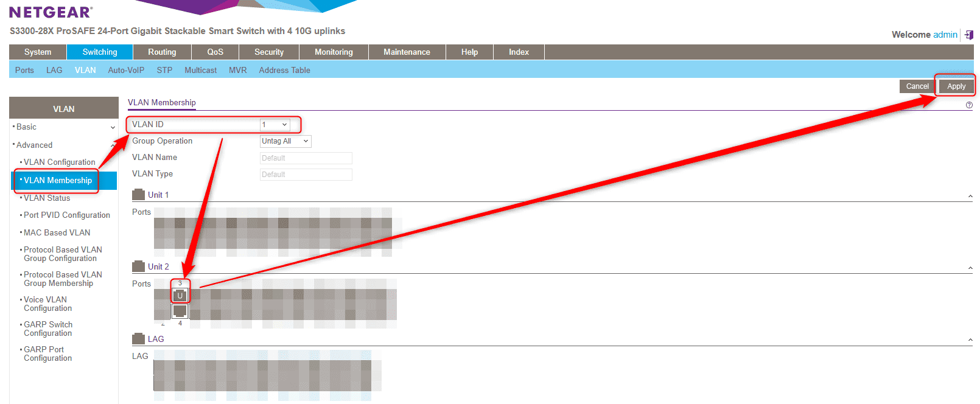Open Protocol Based VLAN Group Configuration
This screenshot has width=980, height=404.
click(63, 254)
